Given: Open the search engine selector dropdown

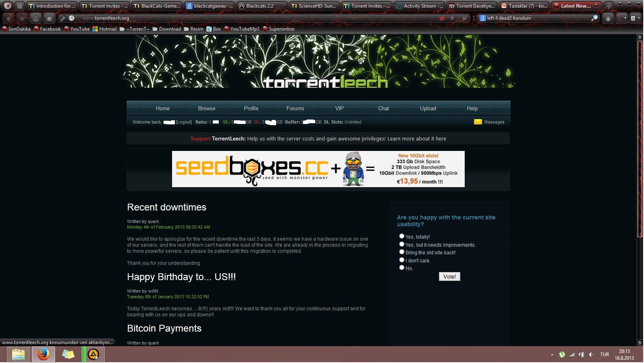Looking at the screenshot, I should tap(483, 18).
